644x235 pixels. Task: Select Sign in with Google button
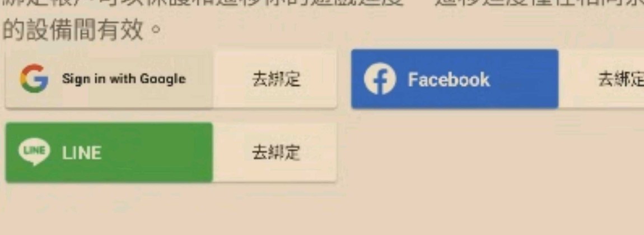point(109,79)
